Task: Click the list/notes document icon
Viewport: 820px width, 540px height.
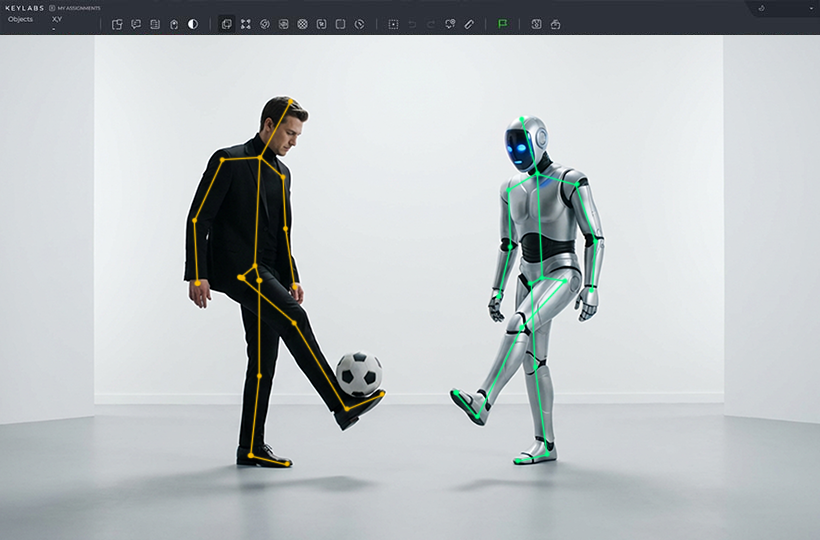Action: pyautogui.click(x=155, y=24)
